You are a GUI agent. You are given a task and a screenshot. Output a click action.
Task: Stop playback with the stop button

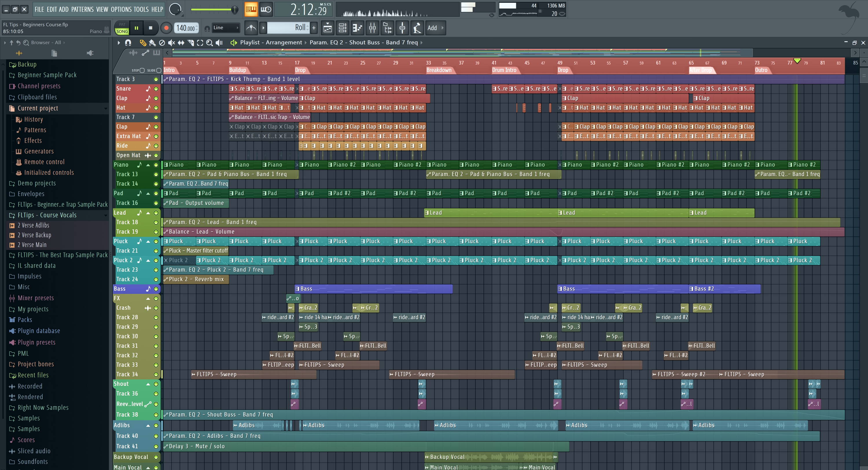point(151,28)
